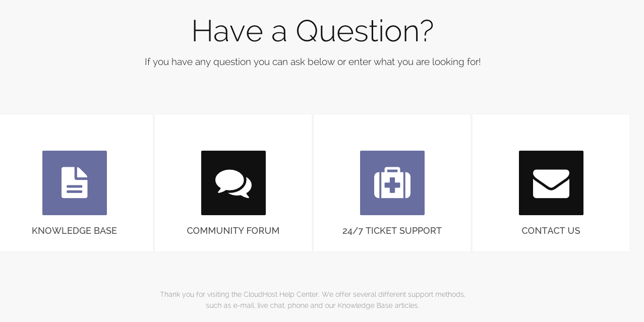
Task: Click white space above the Ticket Support icon
Action: pos(392,132)
